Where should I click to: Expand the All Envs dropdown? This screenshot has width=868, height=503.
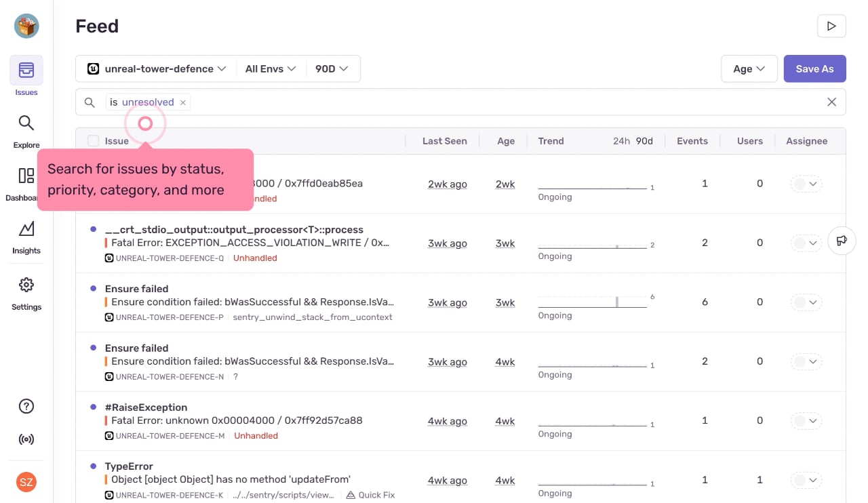tap(271, 68)
